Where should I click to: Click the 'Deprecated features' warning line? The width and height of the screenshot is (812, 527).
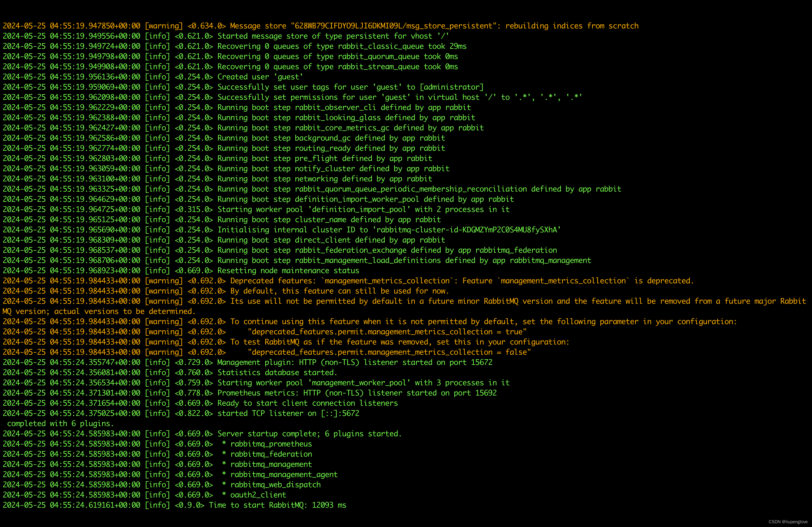[x=348, y=281]
